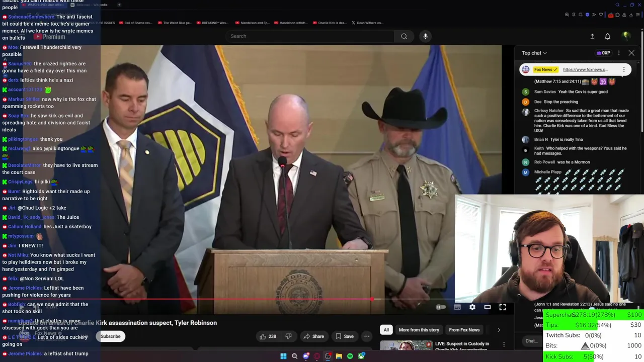Open the extensions cube icon
Screen dimensions: 644x362
(x=617, y=15)
